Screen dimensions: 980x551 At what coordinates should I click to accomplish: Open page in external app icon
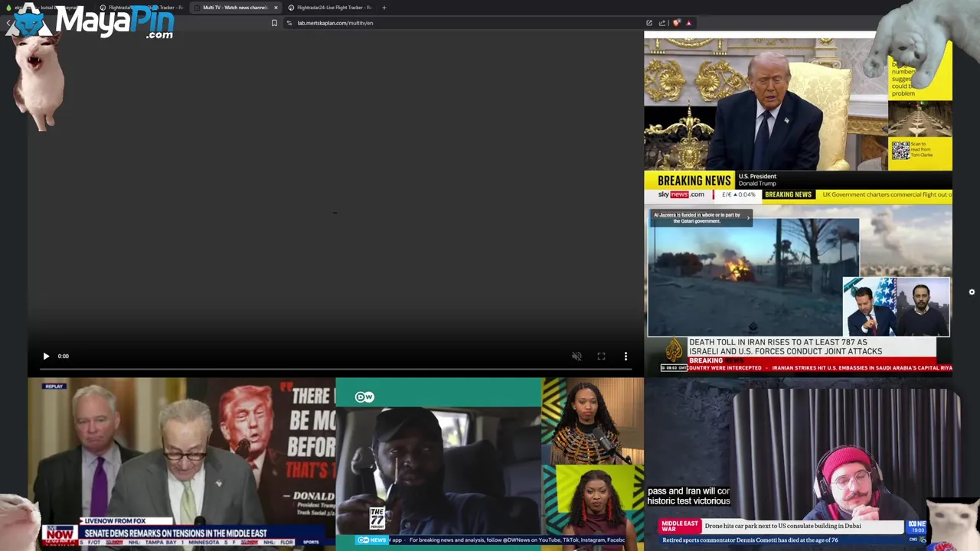click(648, 23)
